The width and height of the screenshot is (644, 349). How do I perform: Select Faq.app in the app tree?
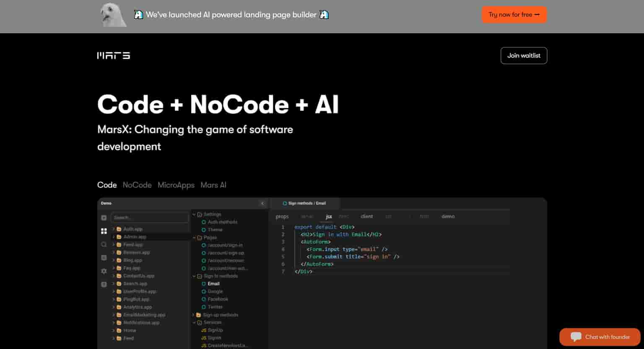tap(132, 268)
